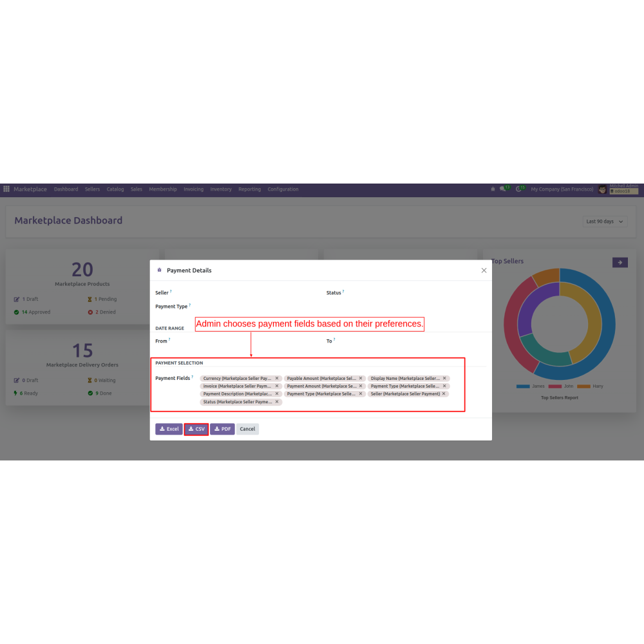
Task: Remove the Payable Amount field tag
Action: coord(361,379)
